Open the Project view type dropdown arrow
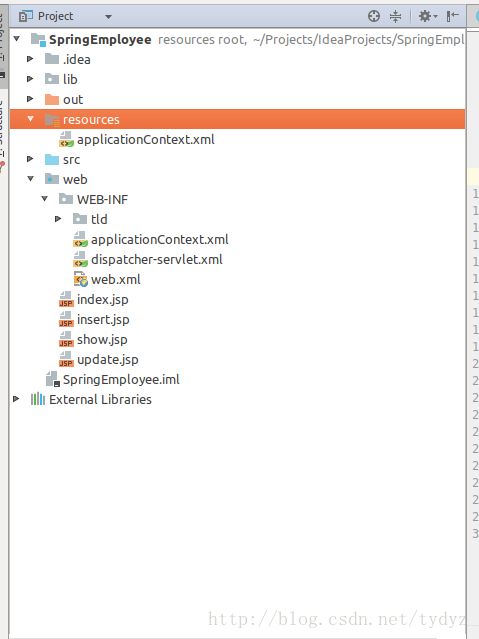 [108, 17]
